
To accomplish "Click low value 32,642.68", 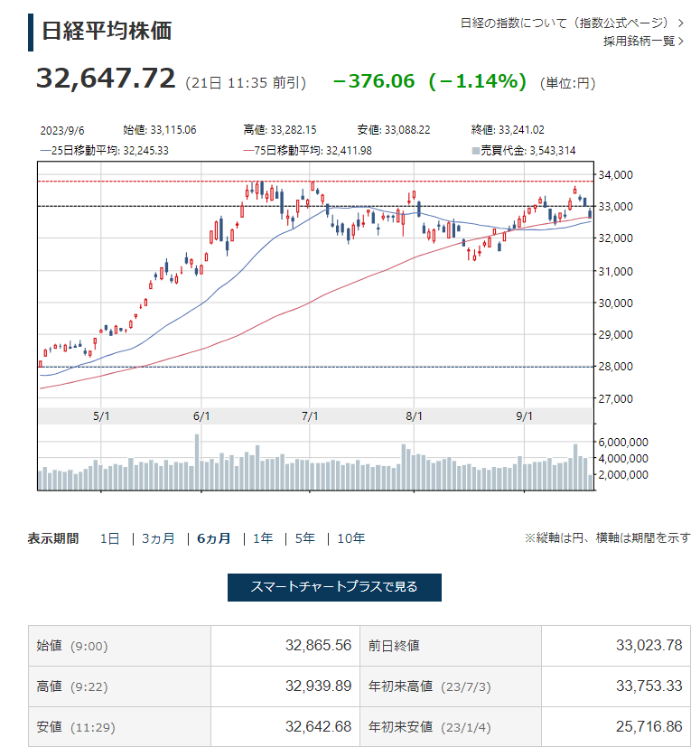I will pos(318,726).
